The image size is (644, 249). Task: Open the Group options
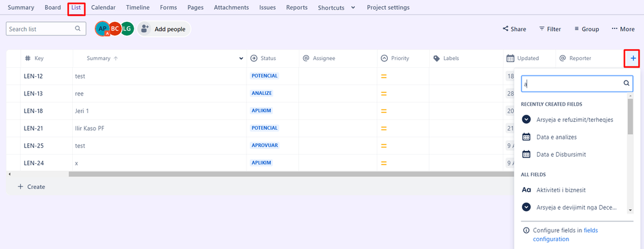[587, 29]
